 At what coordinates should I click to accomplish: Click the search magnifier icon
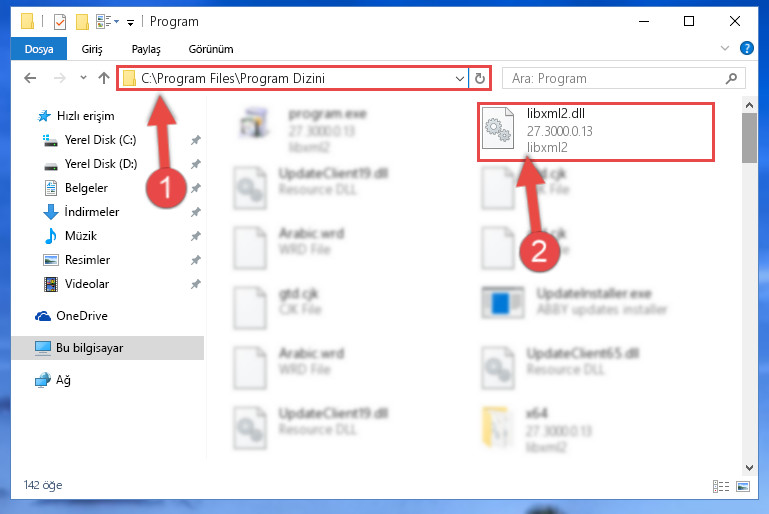(731, 78)
